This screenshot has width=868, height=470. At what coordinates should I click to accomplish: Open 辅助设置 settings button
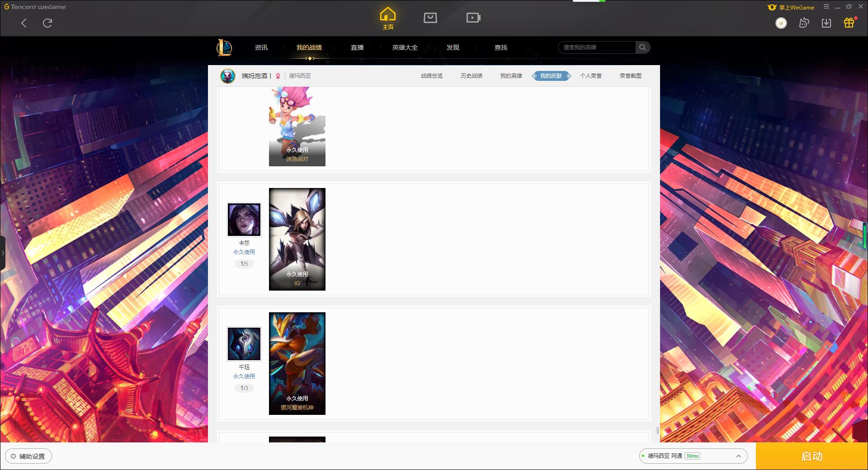28,456
